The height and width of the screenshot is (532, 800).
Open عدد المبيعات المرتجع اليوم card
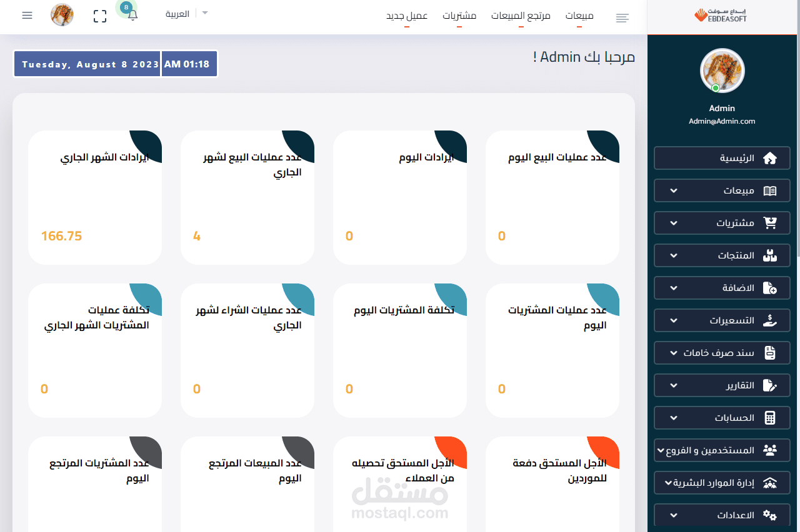[247, 484]
